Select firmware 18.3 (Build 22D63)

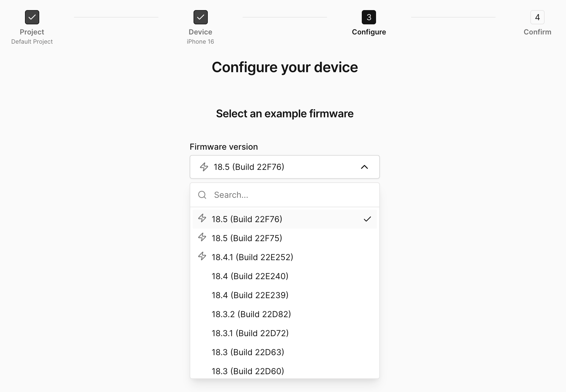[248, 352]
